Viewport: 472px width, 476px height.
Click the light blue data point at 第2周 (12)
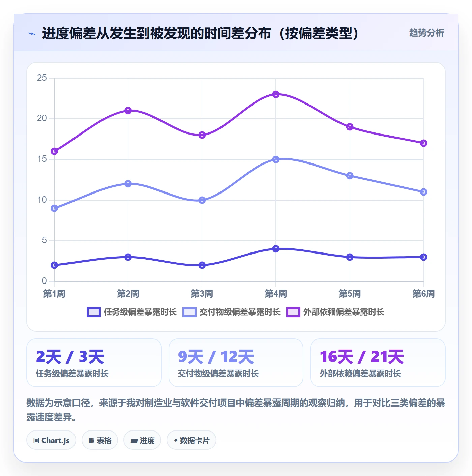[x=128, y=184]
